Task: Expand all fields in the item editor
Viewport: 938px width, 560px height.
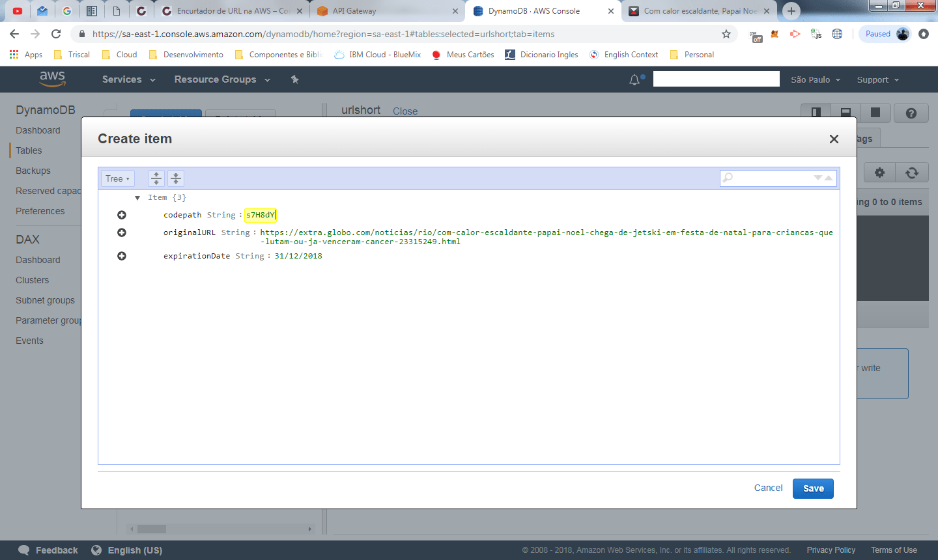Action: [x=156, y=178]
